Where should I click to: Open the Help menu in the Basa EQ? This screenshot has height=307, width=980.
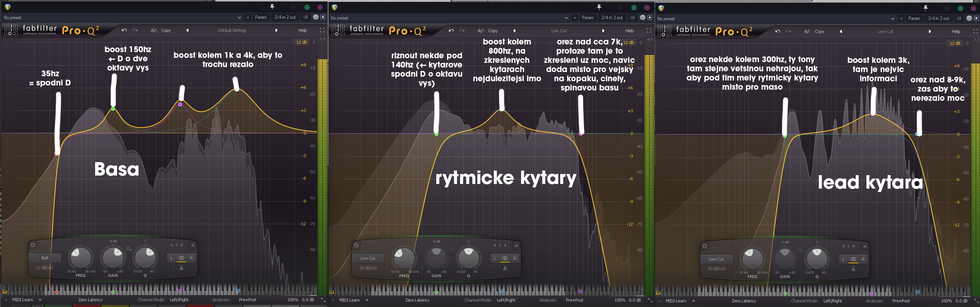[303, 30]
